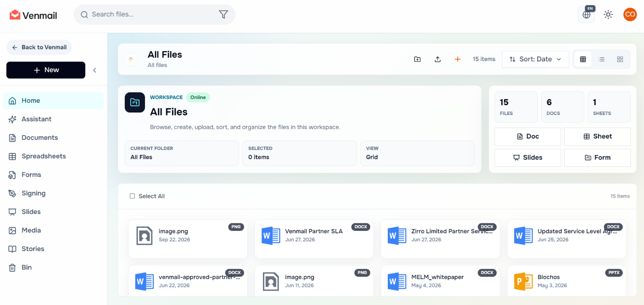Open Signing in the sidebar

[x=53, y=193]
